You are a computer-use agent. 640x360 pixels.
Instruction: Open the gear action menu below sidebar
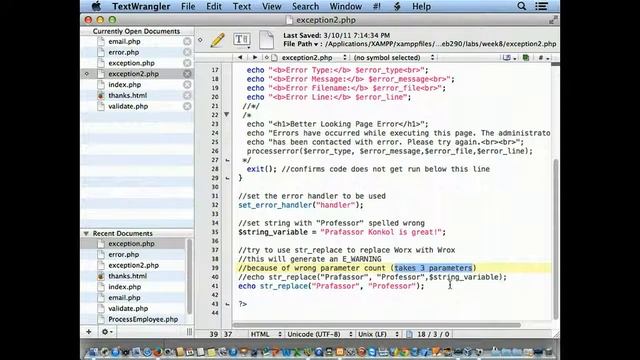[x=107, y=332]
